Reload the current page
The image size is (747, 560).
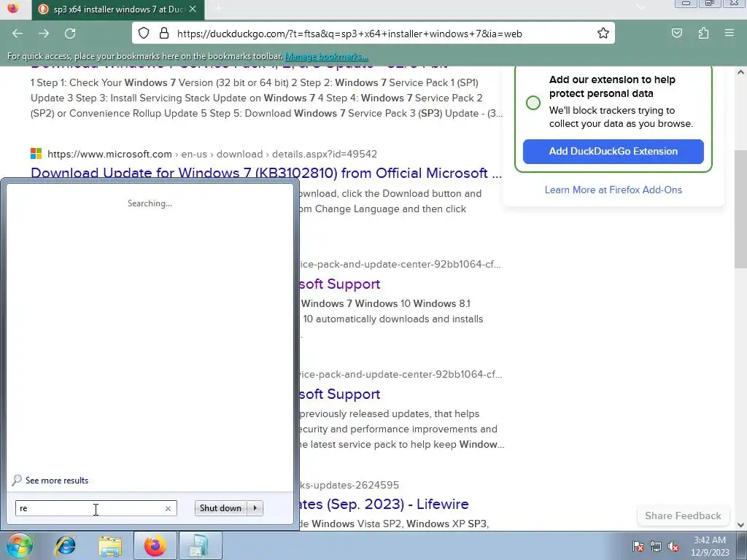tap(70, 34)
